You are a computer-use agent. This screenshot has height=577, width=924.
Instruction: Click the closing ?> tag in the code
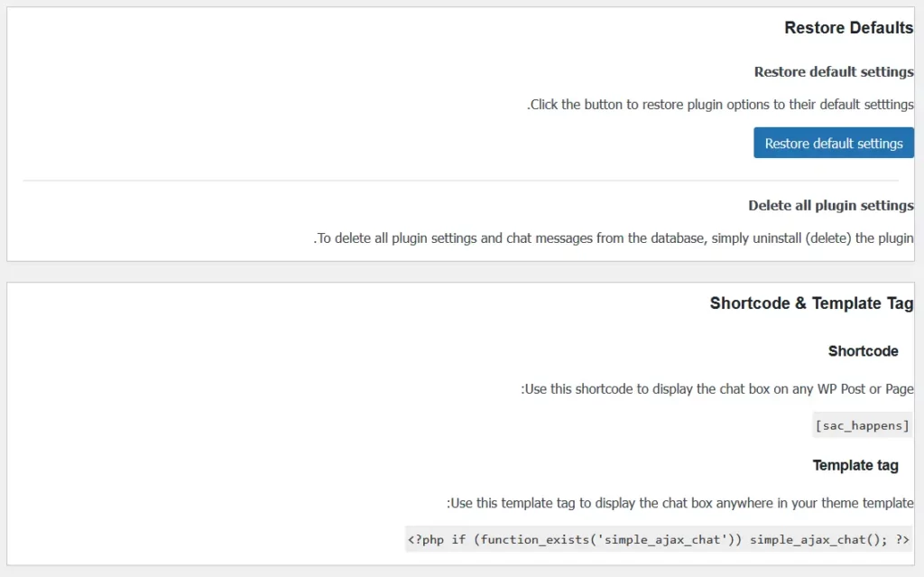(899, 540)
